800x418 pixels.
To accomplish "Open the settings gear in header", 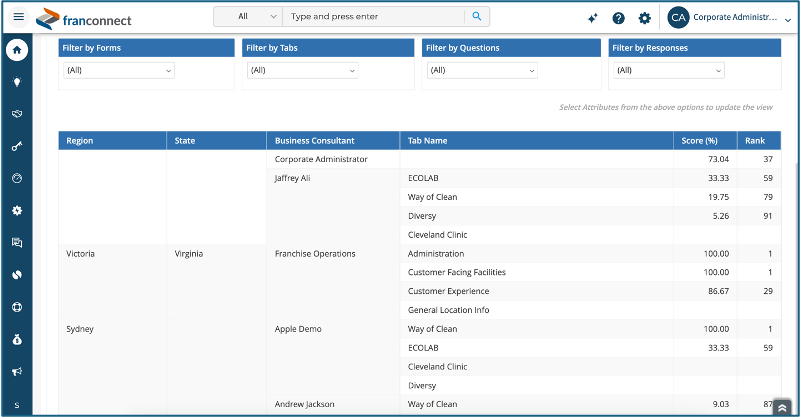I will pos(645,18).
